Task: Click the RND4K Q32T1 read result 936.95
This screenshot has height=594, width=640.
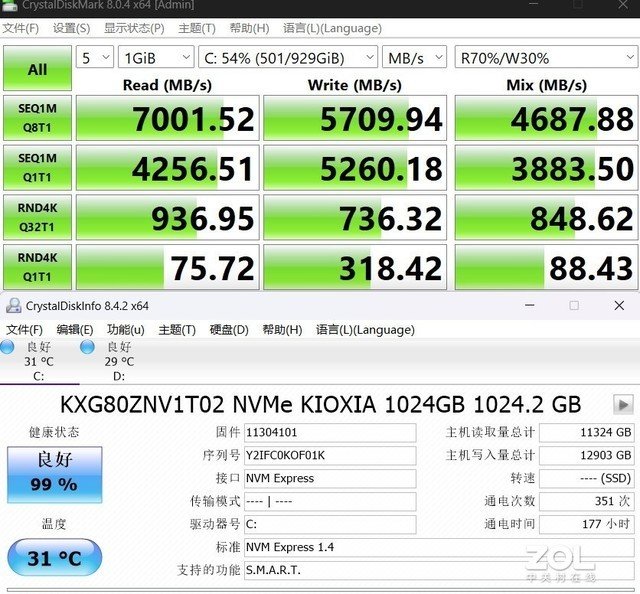Action: pos(168,218)
